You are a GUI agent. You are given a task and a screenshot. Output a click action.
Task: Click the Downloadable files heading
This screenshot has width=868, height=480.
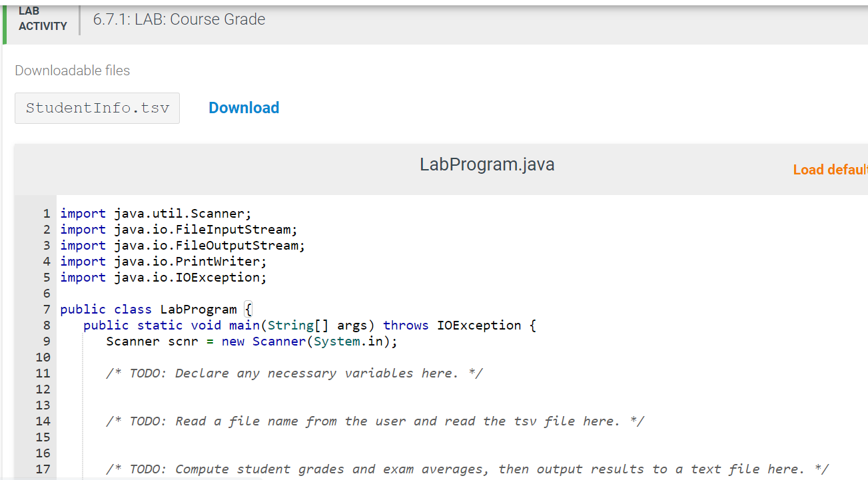[72, 70]
